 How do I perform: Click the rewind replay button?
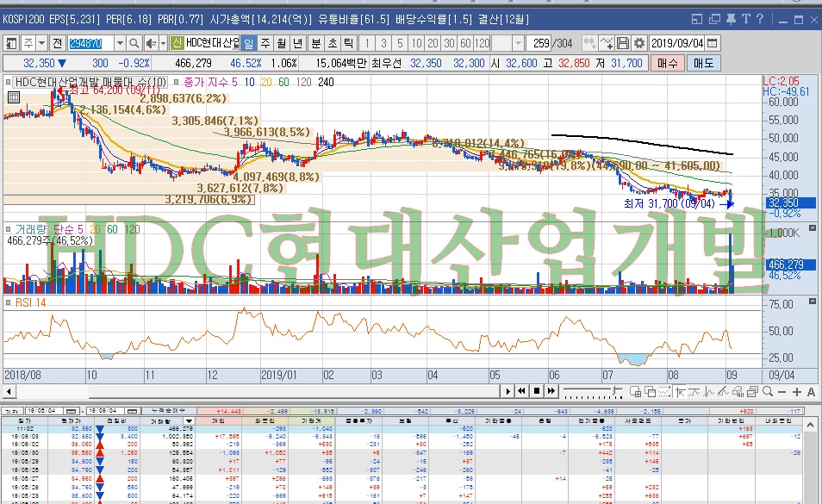click(x=521, y=391)
